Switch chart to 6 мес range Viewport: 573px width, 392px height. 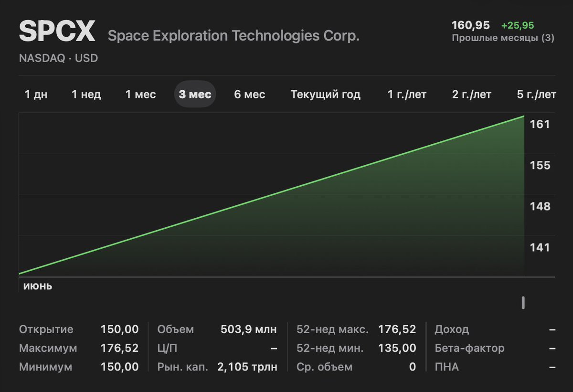click(249, 95)
